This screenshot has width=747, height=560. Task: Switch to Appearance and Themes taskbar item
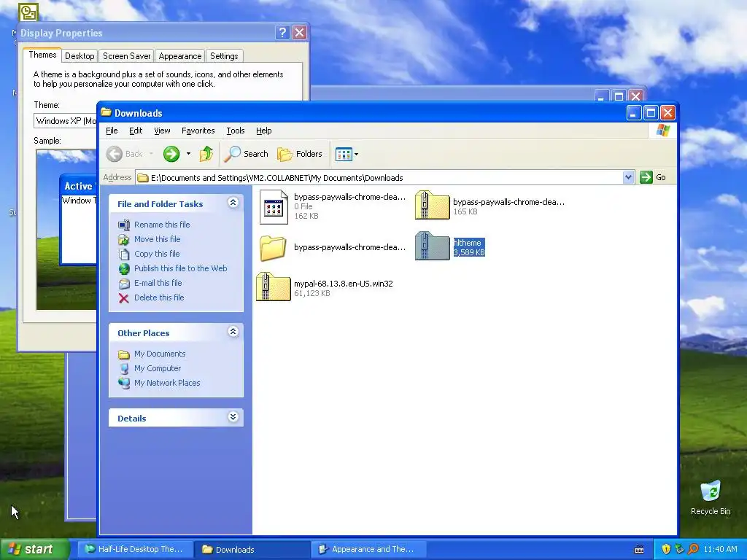[x=368, y=549]
